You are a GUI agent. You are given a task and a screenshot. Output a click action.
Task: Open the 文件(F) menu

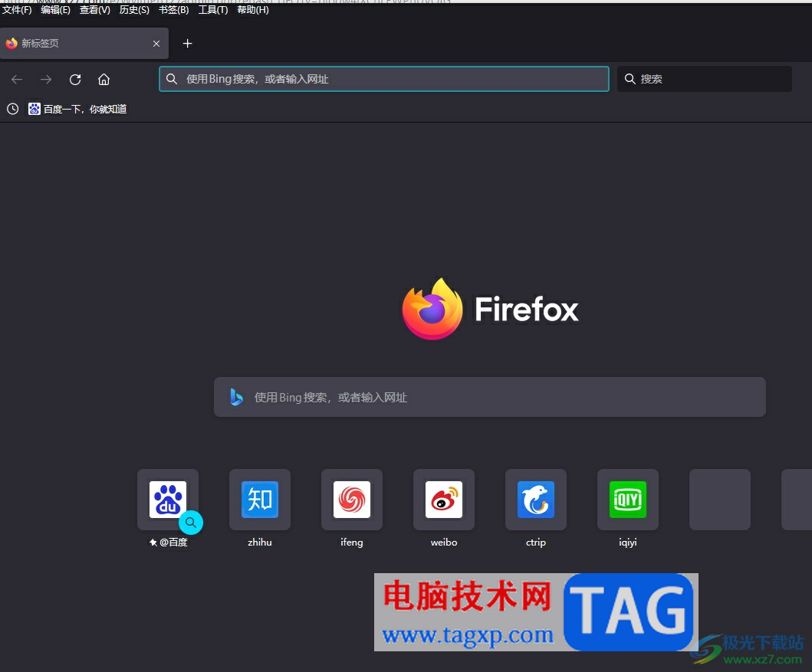[17, 10]
